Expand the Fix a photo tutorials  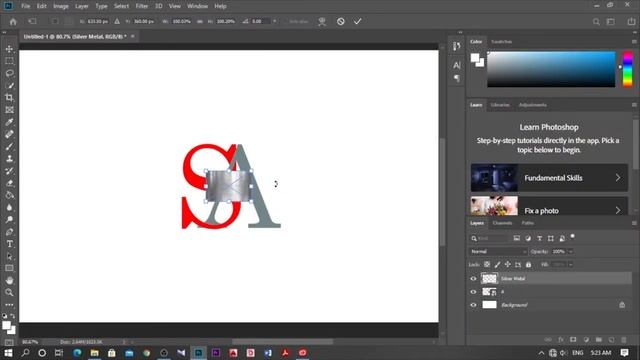(x=549, y=206)
